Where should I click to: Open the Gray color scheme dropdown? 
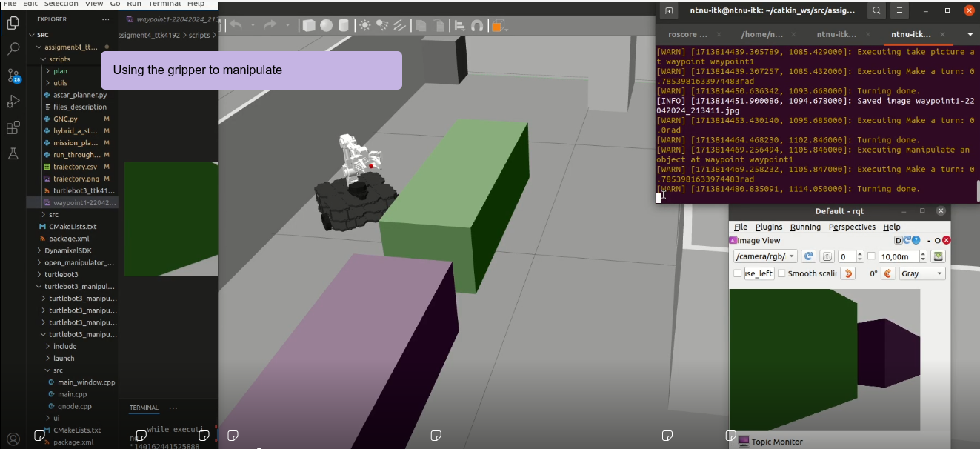922,273
